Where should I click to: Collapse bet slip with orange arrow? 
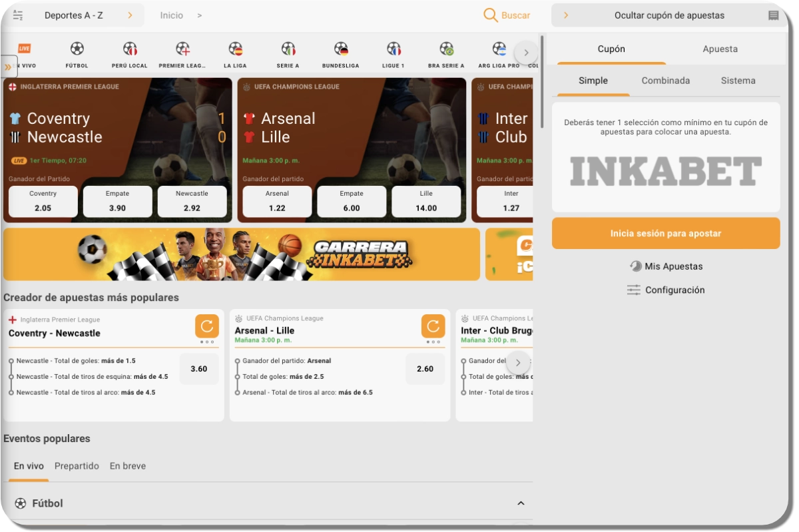pos(566,15)
